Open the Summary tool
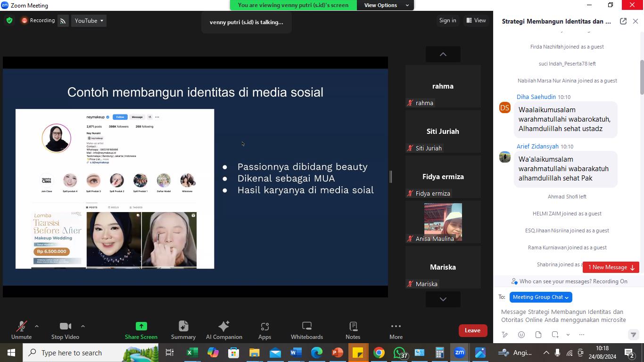This screenshot has height=362, width=644. click(183, 330)
